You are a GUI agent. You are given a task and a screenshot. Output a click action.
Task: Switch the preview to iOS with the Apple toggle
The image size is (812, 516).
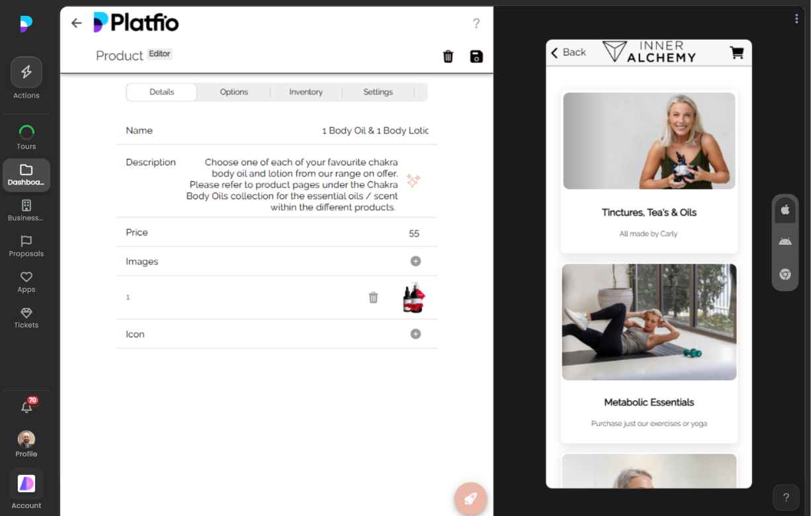point(785,210)
